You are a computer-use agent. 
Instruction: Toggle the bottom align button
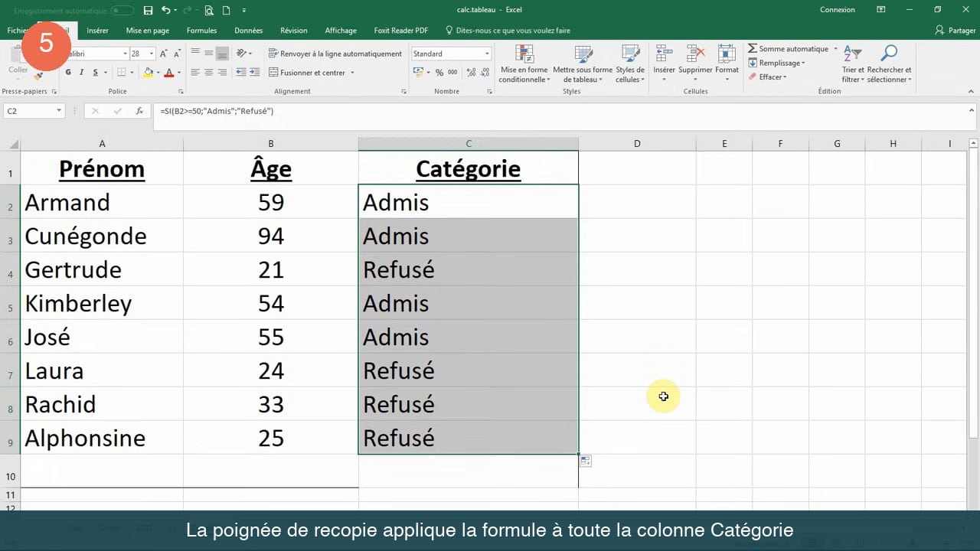[x=222, y=54]
